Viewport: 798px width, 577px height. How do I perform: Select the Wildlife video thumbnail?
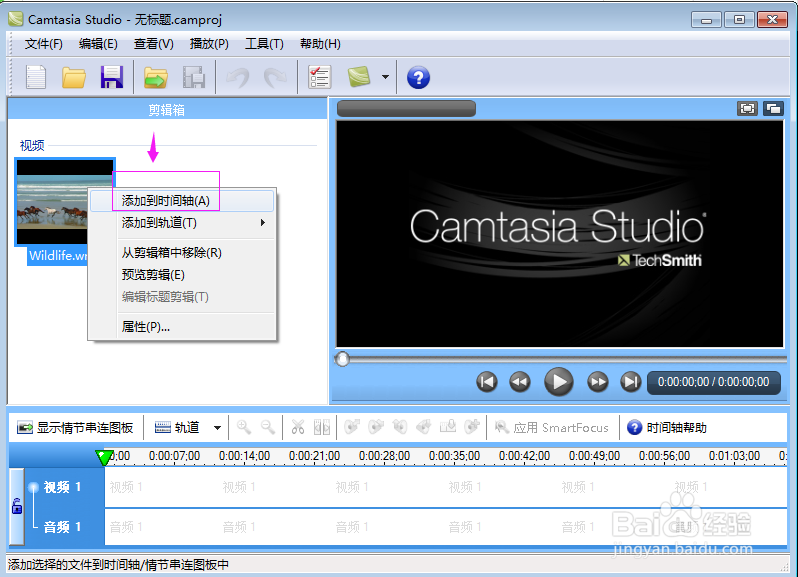[x=65, y=202]
